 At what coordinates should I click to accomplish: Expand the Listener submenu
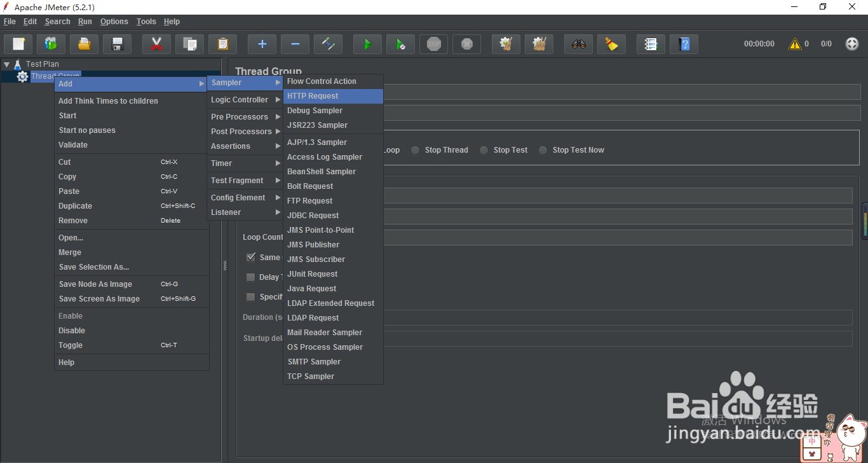[245, 212]
